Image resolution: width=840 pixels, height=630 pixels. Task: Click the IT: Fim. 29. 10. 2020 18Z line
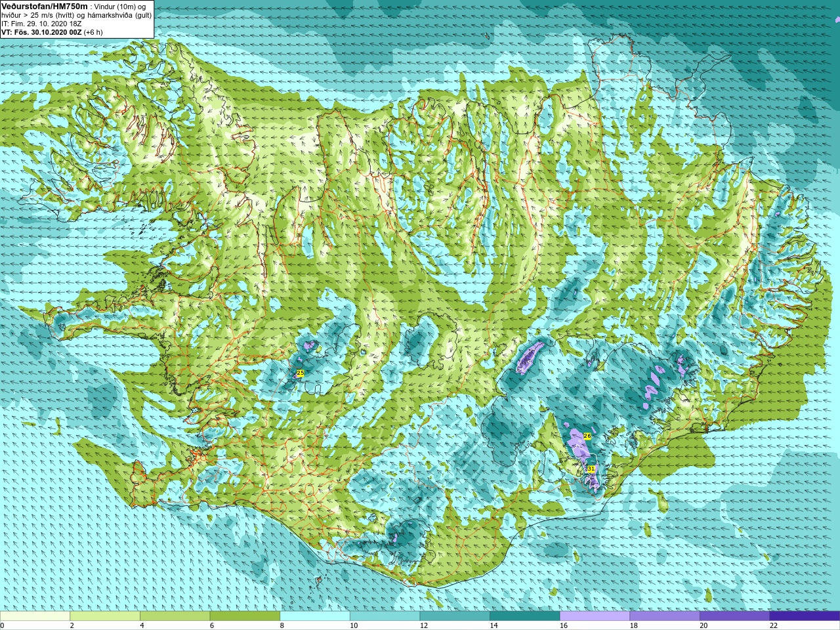42,23
